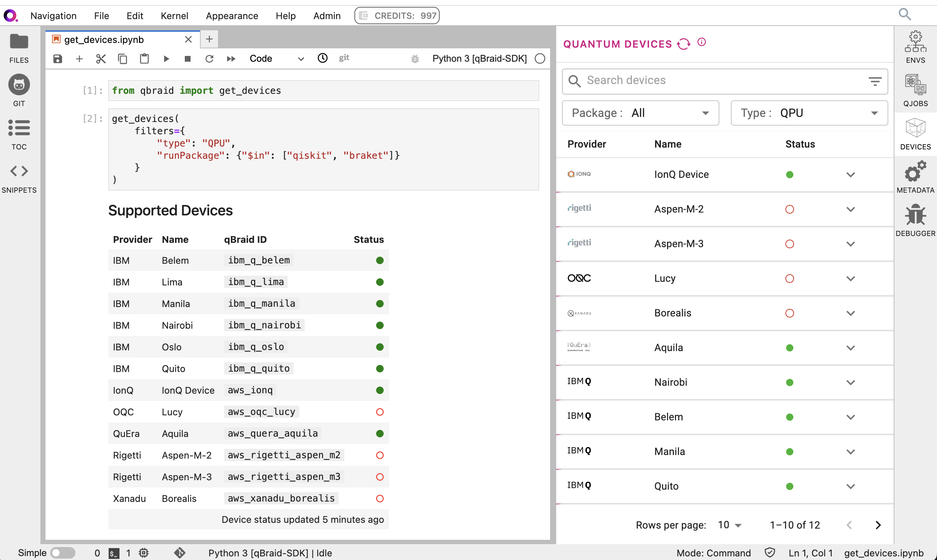Open the Snippets sidebar panel
Image resolution: width=937 pixels, height=560 pixels.
(x=19, y=179)
